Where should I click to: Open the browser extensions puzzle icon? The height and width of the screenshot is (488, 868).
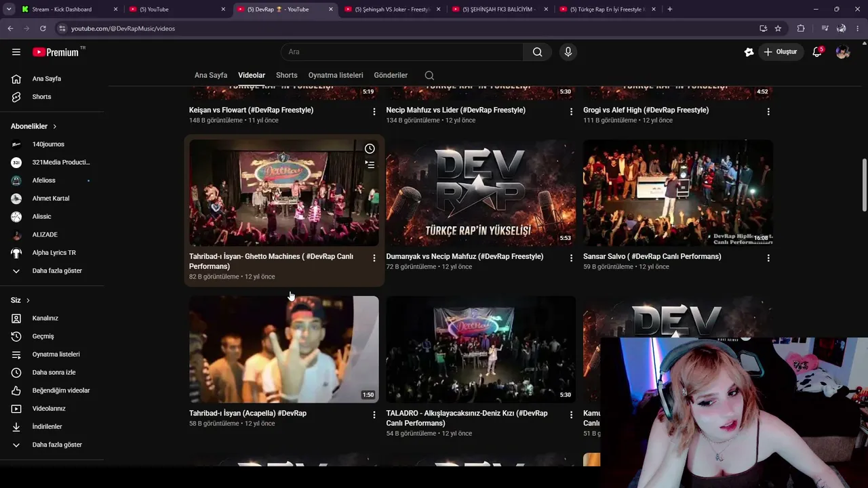[x=801, y=28]
